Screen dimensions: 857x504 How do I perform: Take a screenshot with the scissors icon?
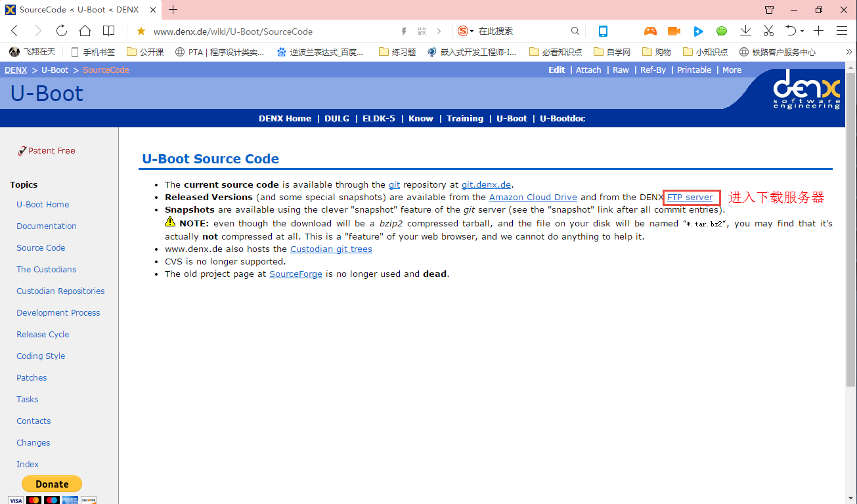(x=768, y=31)
